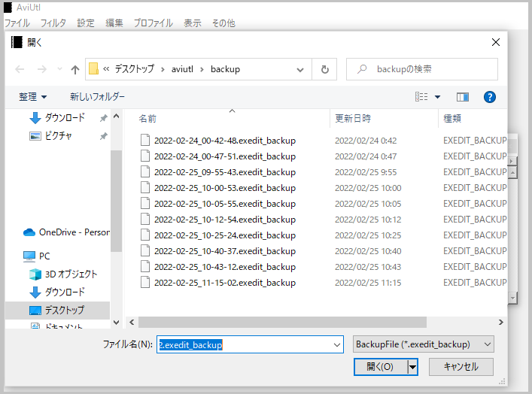The image size is (532, 394).
Task: Select file 2022-02-24_00-42-48.exedit_backup
Action: click(225, 141)
